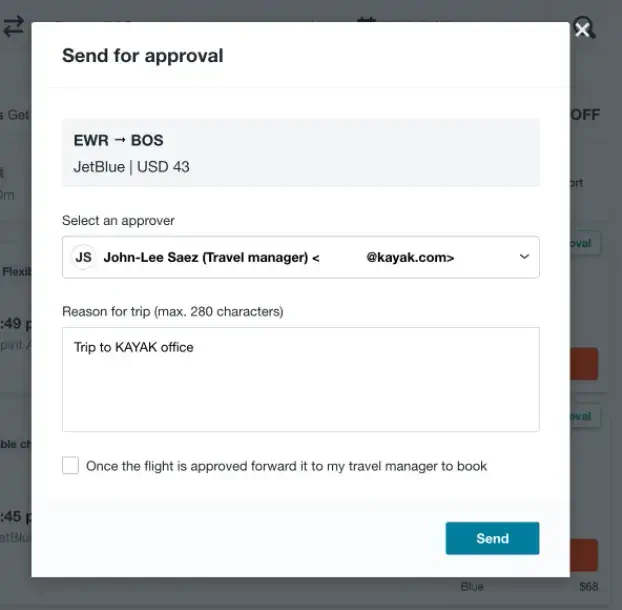Image resolution: width=622 pixels, height=610 pixels.
Task: Click the 'Send for approval' heading
Action: [143, 55]
